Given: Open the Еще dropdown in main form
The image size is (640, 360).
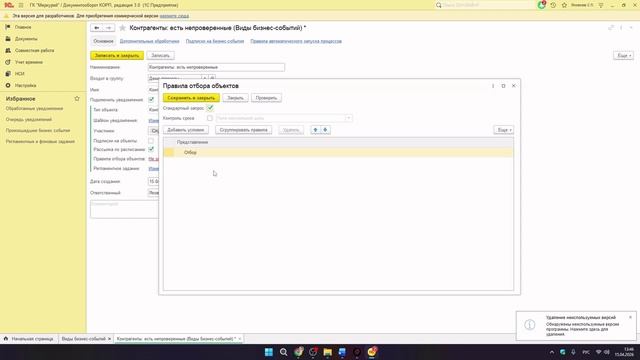Looking at the screenshot, I should click(624, 56).
